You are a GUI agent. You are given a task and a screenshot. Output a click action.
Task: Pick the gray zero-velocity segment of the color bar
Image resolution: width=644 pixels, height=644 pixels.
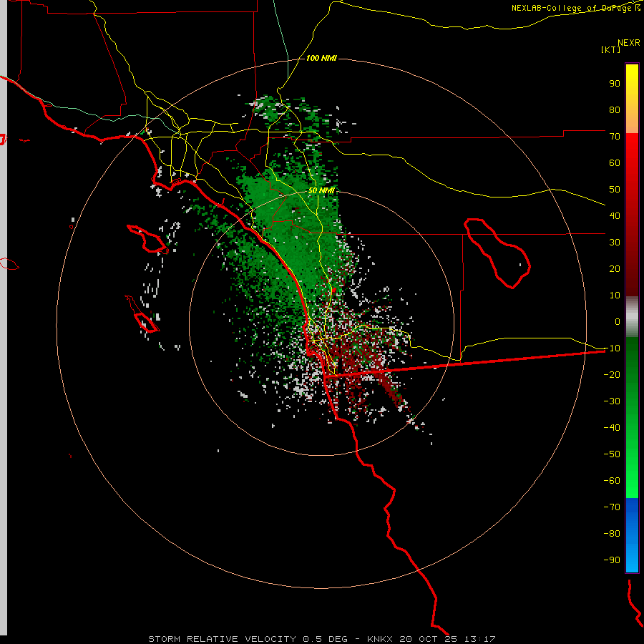point(632,317)
